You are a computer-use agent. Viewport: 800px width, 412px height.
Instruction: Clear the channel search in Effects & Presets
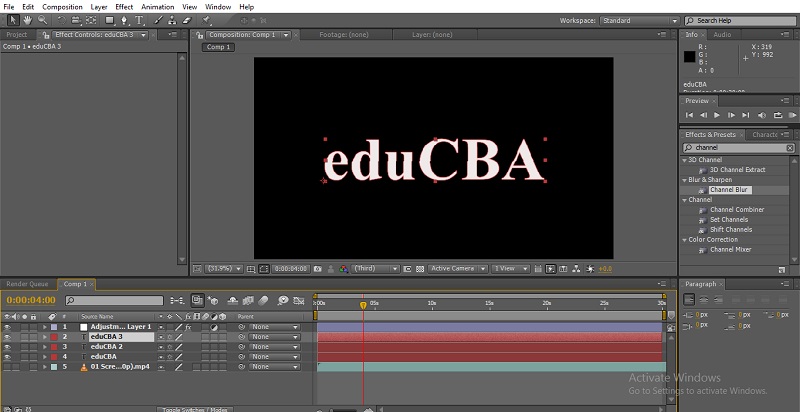tap(790, 148)
